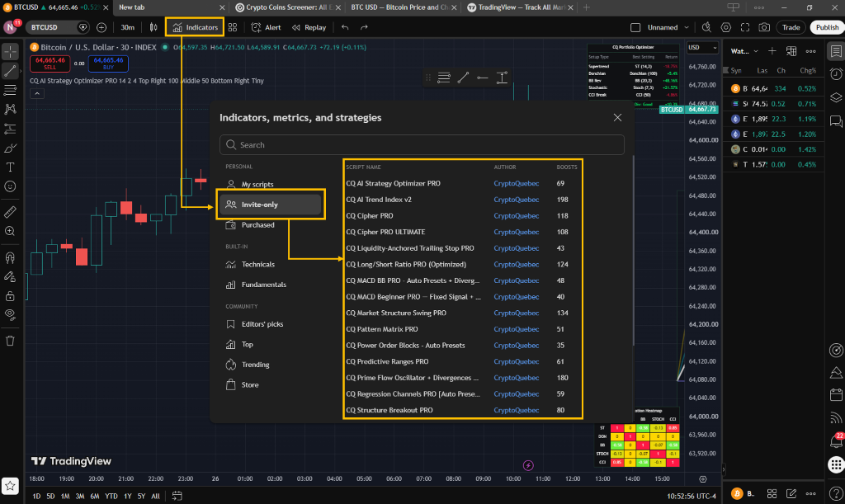Open the go to date calendar icon
Screen dimensions: 845x504
tap(177, 496)
